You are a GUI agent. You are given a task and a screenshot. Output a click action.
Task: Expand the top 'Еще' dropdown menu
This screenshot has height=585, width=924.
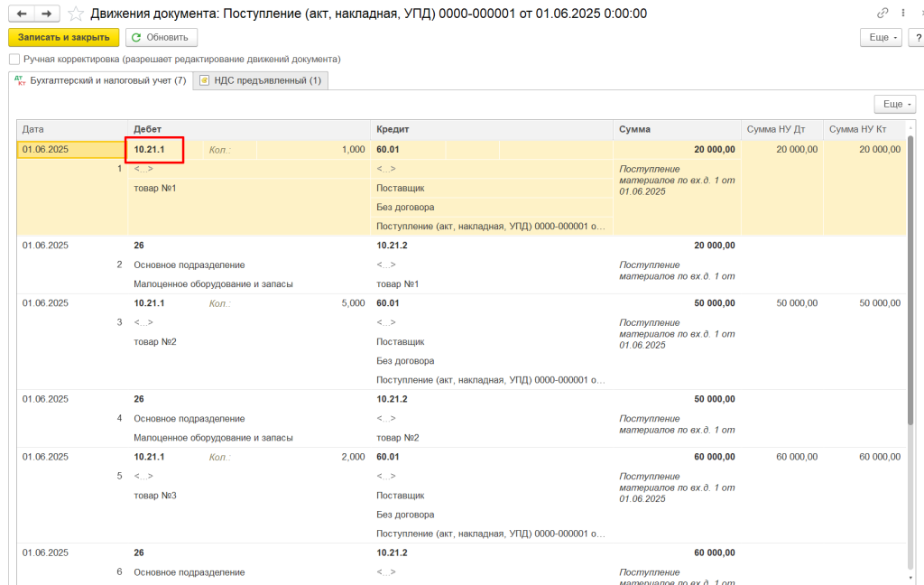point(880,37)
